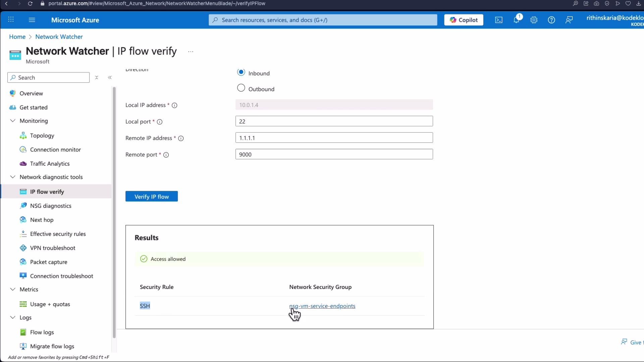Viewport: 644px width, 362px height.
Task: Click the VPN troubleshoot icon
Action: (x=23, y=248)
